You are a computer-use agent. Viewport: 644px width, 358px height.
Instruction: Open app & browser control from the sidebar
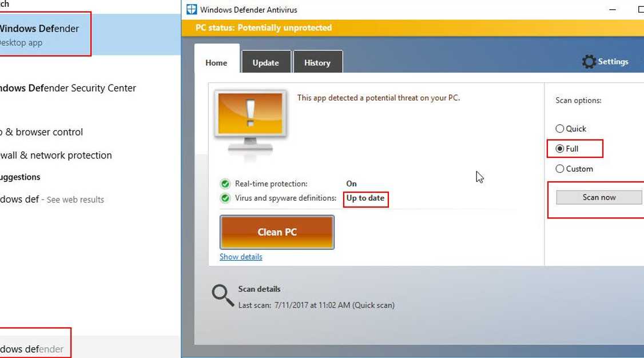pyautogui.click(x=42, y=132)
